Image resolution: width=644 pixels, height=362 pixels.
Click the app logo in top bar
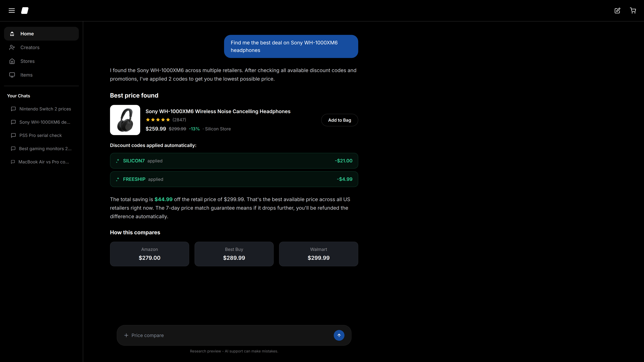click(25, 11)
